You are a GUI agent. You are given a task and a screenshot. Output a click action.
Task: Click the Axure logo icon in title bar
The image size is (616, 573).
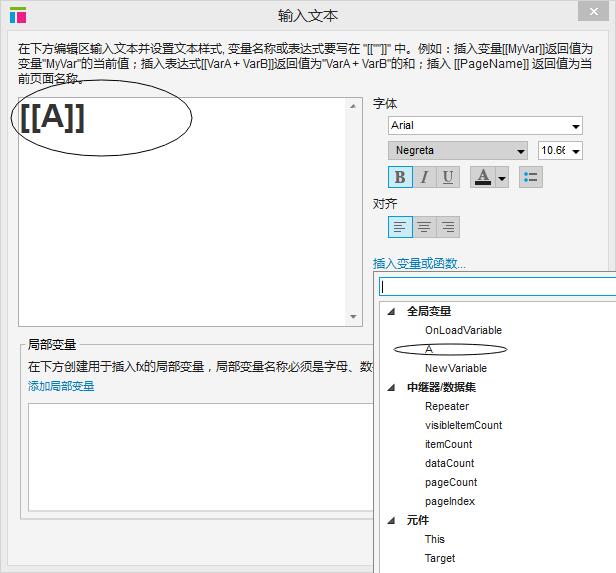[x=18, y=15]
